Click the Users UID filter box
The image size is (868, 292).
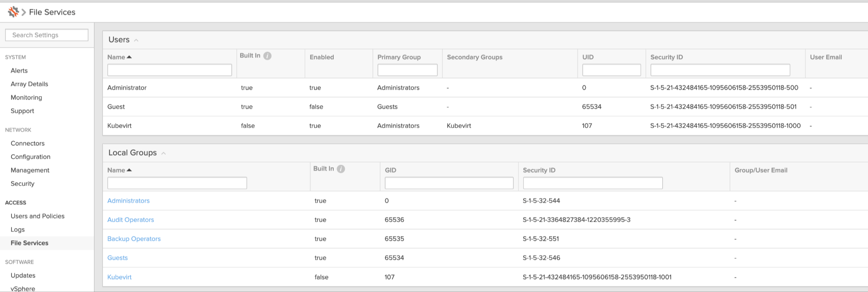pos(611,70)
